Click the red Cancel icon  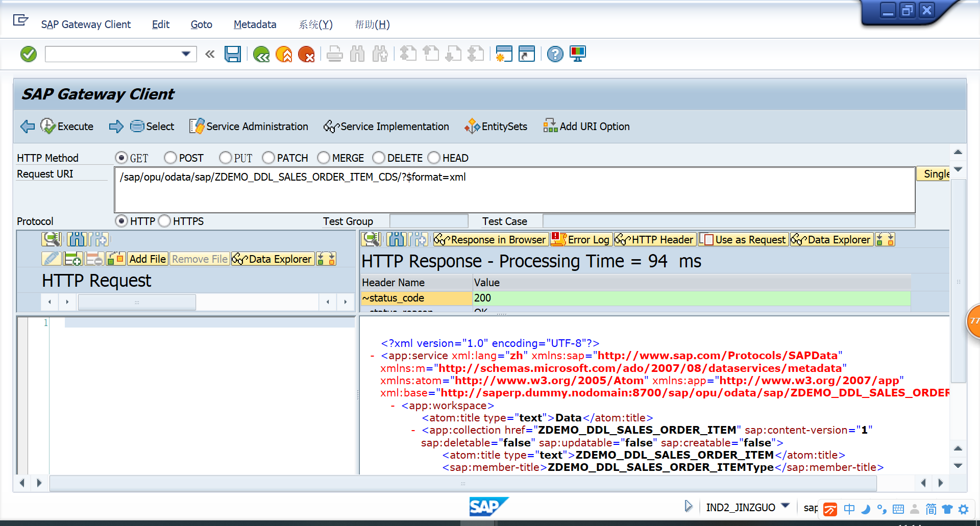pos(306,54)
